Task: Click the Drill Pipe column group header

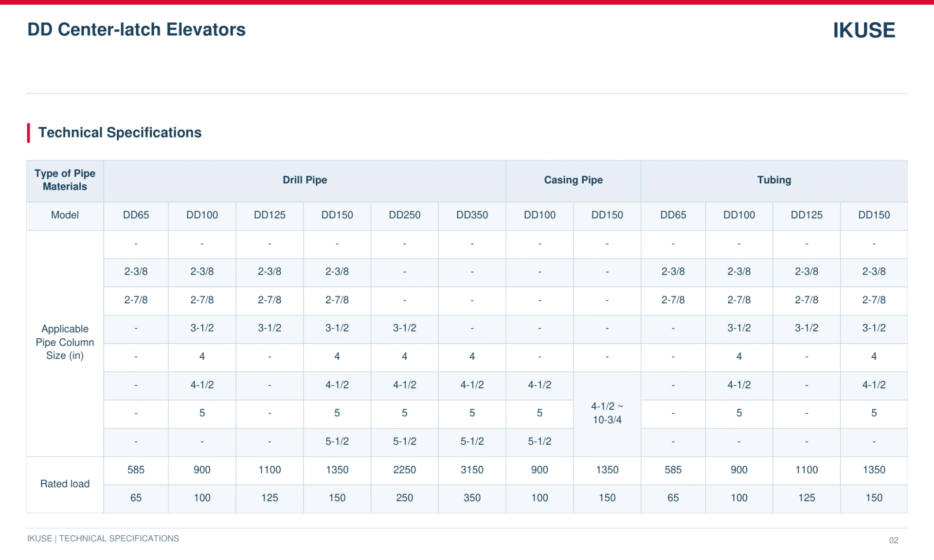Action: click(x=305, y=180)
